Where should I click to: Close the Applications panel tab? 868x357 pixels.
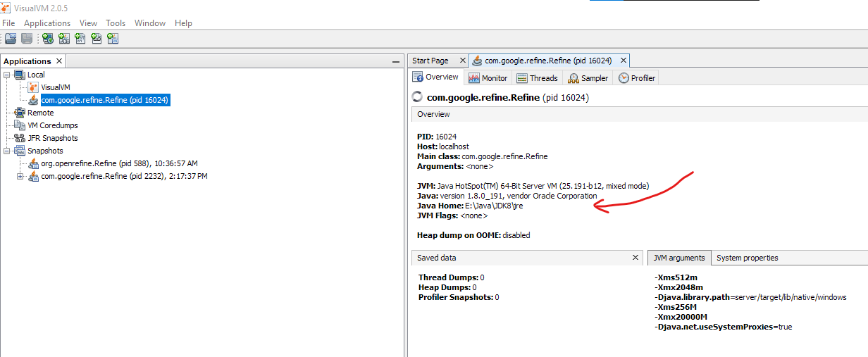point(59,61)
